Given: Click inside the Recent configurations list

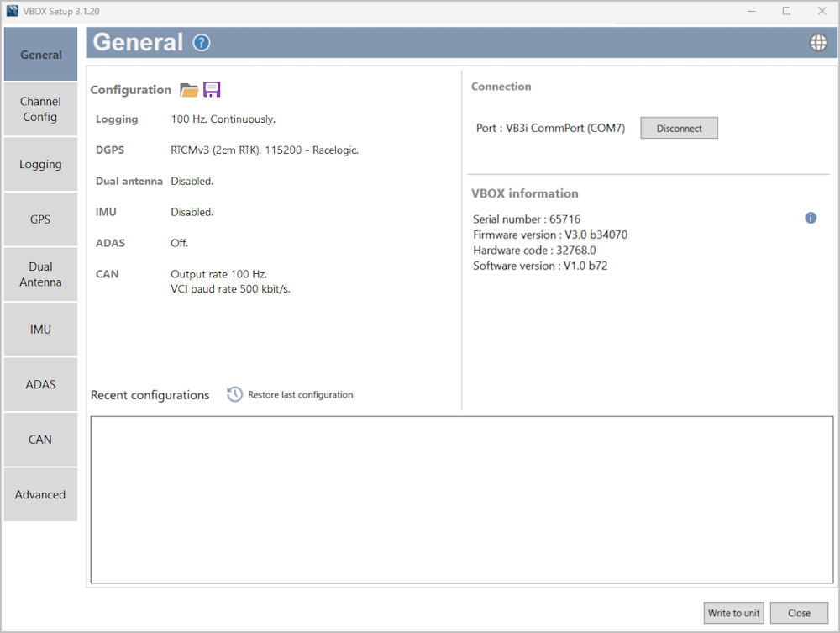Looking at the screenshot, I should pyautogui.click(x=462, y=499).
